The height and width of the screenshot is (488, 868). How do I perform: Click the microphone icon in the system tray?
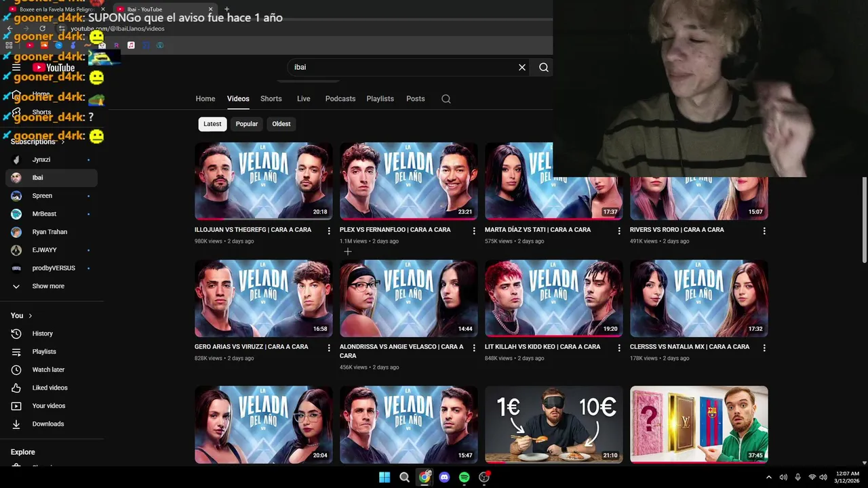[x=797, y=477]
